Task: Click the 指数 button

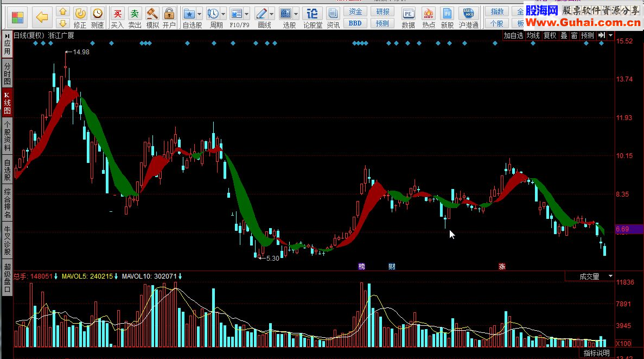Action: pyautogui.click(x=497, y=11)
